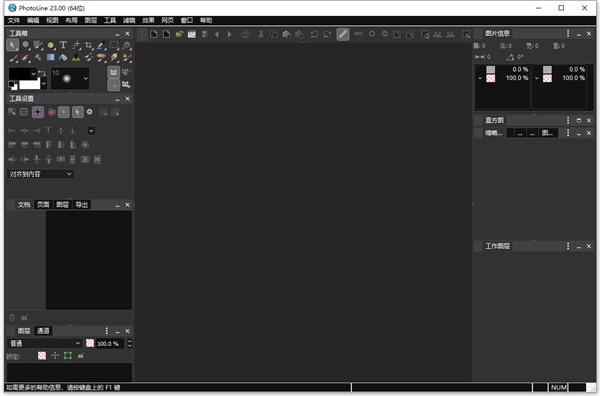Open a file with the folder icon

pyautogui.click(x=179, y=34)
